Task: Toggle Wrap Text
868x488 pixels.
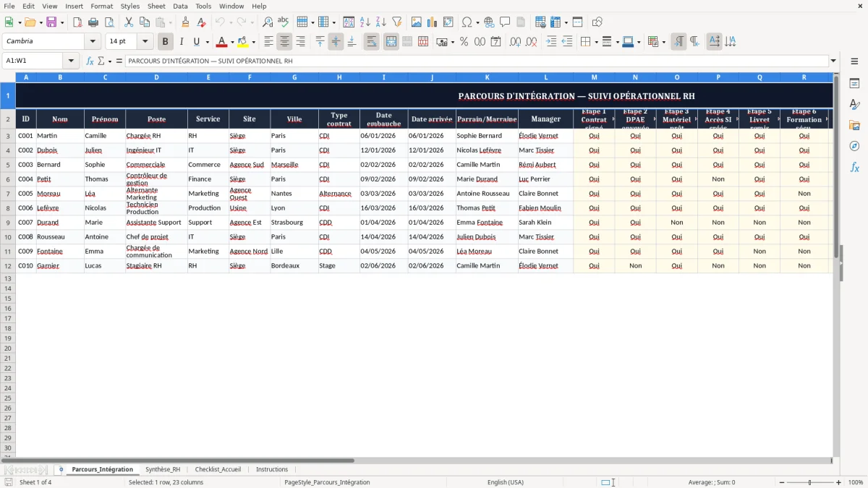Action: (372, 42)
